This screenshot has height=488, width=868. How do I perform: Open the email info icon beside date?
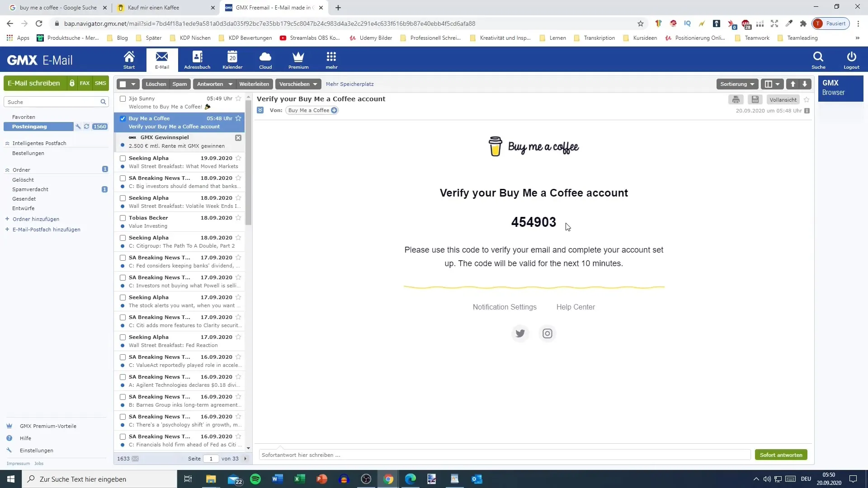coord(807,111)
